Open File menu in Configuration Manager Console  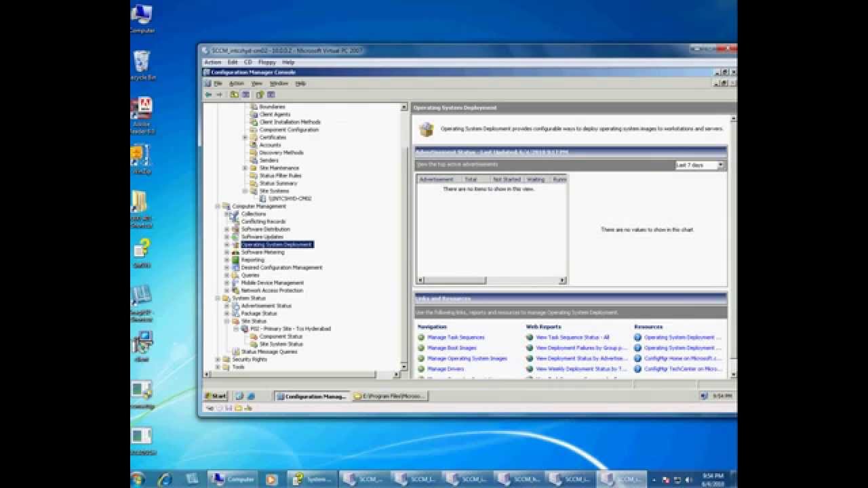click(x=218, y=83)
